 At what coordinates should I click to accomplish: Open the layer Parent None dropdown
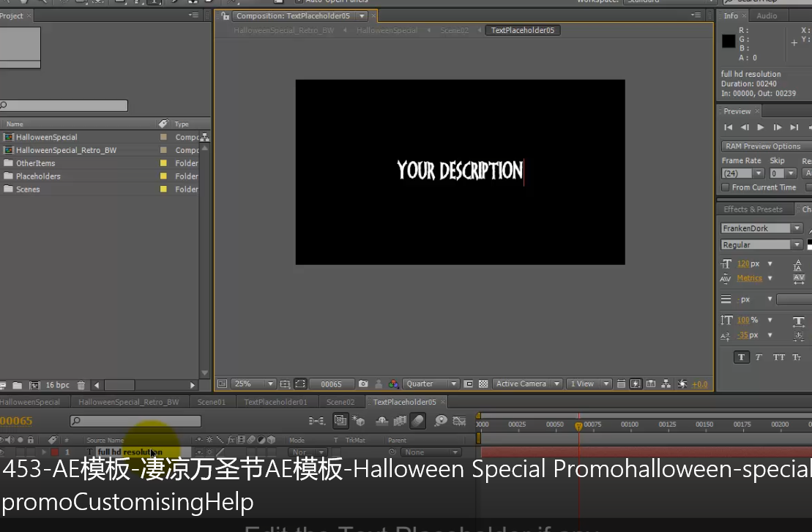(x=431, y=452)
